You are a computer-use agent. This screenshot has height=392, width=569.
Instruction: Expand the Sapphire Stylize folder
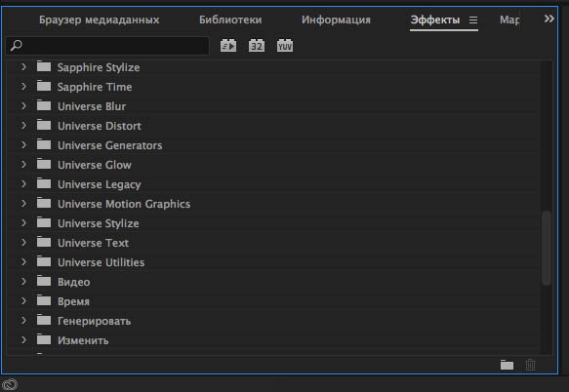[x=23, y=66]
